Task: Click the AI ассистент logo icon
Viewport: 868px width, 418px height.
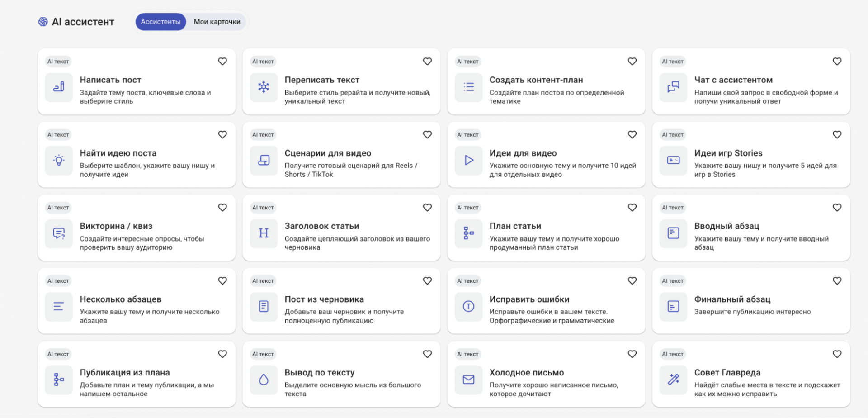Action: coord(43,22)
